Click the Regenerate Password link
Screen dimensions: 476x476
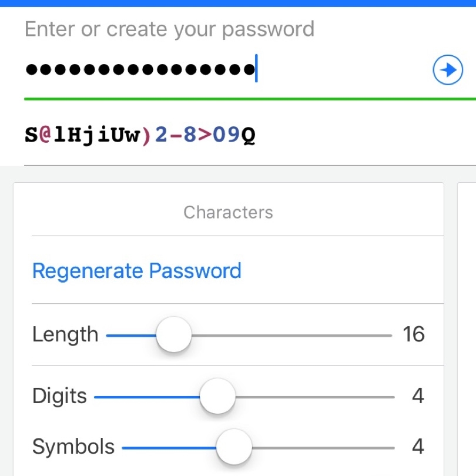point(136,270)
